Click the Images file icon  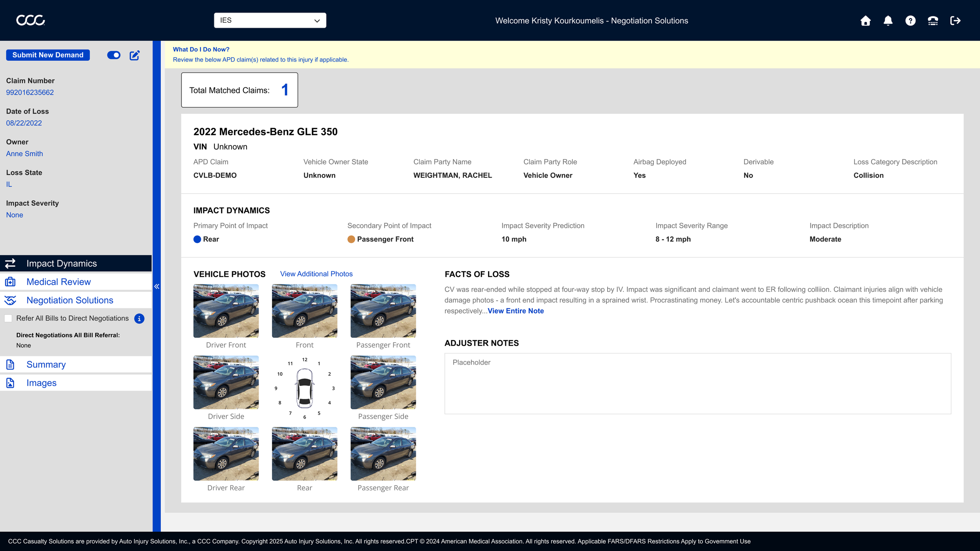tap(11, 383)
